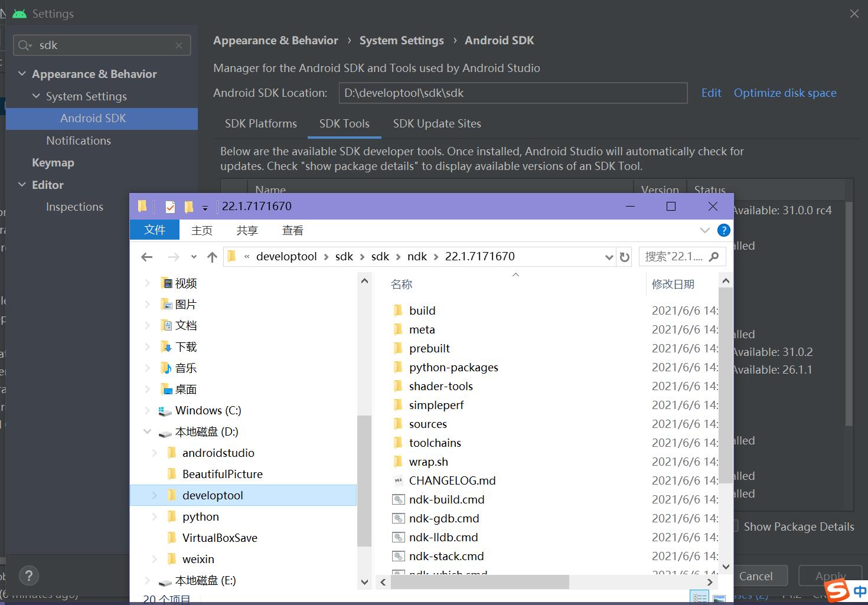
Task: Select Notifications in settings tree
Action: [79, 140]
